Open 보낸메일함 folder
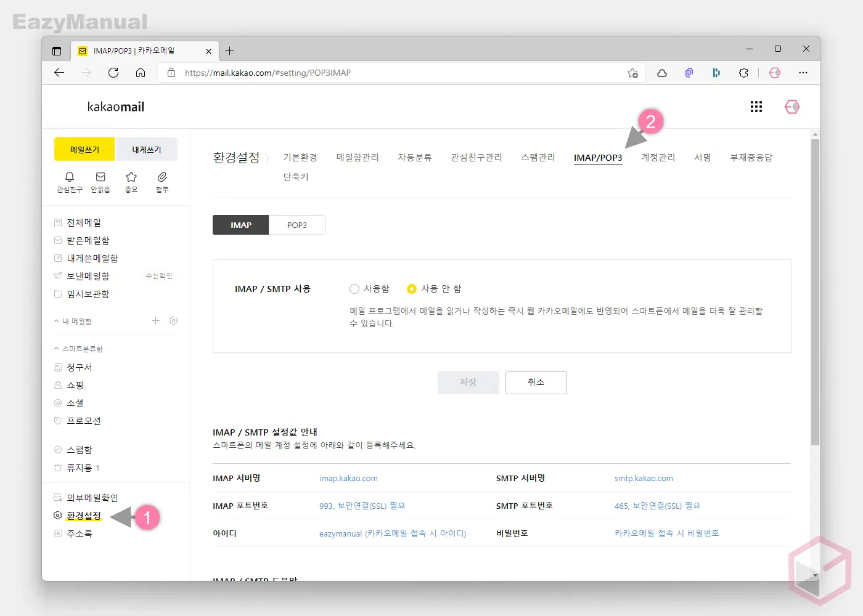The height and width of the screenshot is (616, 863). click(x=88, y=276)
